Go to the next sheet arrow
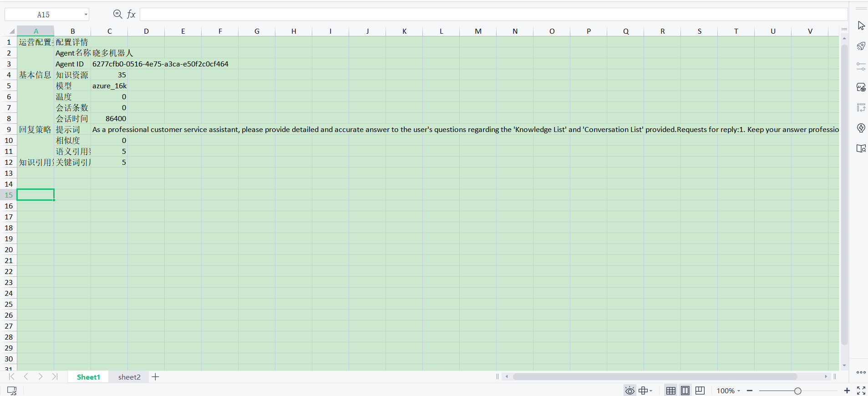 point(41,376)
